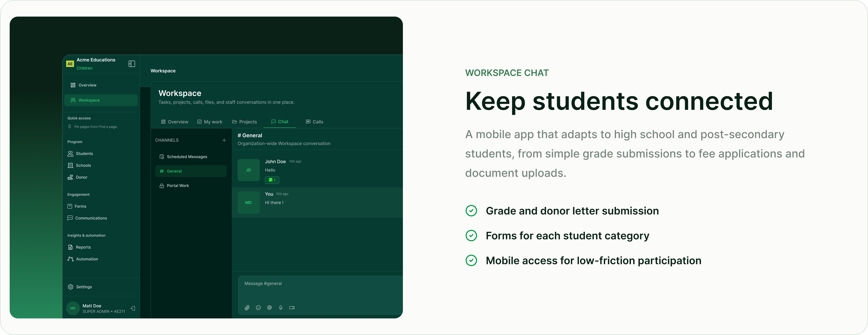Switch to the My work tab
Viewport: 868px width, 335px height.
point(210,122)
